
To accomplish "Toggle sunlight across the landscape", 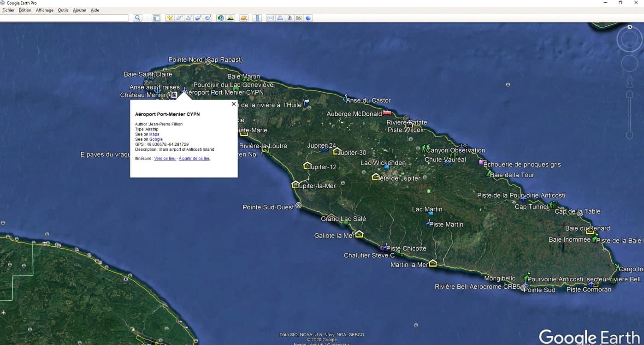I will click(230, 18).
